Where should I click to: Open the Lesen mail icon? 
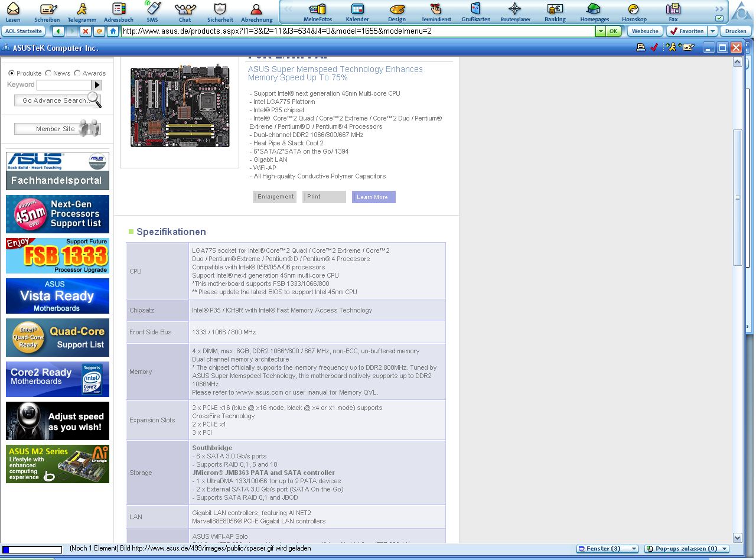tap(13, 9)
